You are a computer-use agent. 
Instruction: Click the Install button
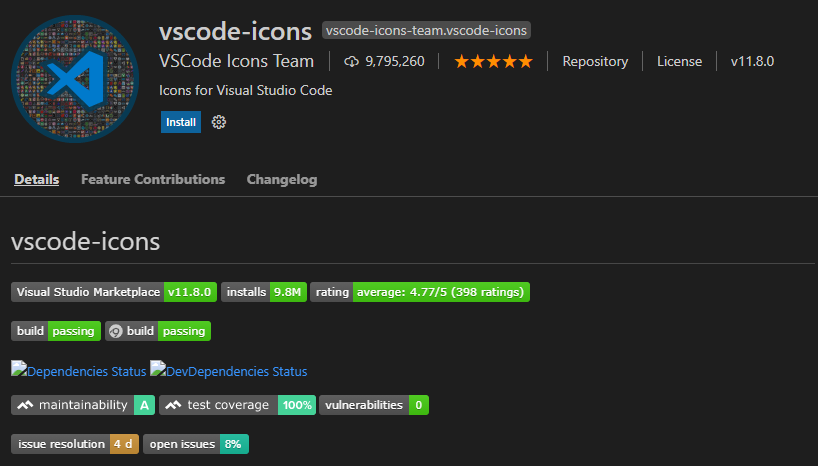(181, 122)
